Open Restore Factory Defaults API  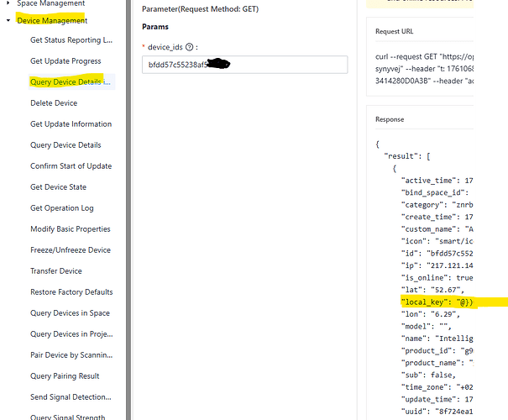pos(71,292)
